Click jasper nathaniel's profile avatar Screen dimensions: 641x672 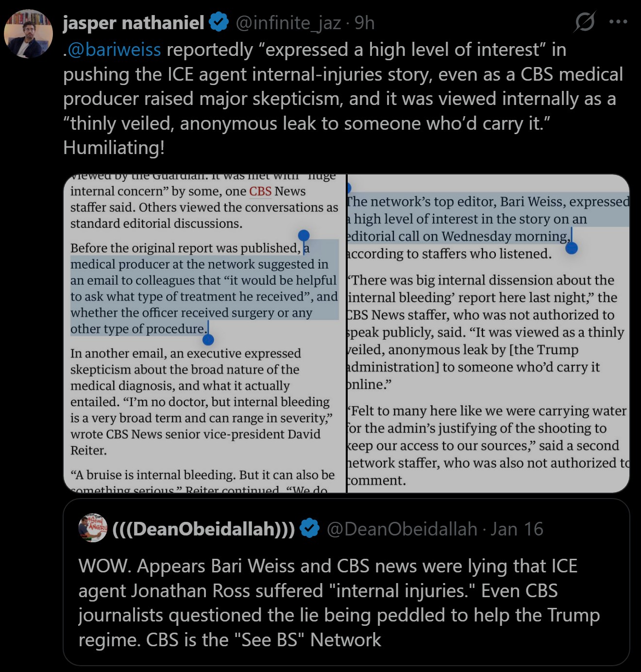click(x=28, y=34)
